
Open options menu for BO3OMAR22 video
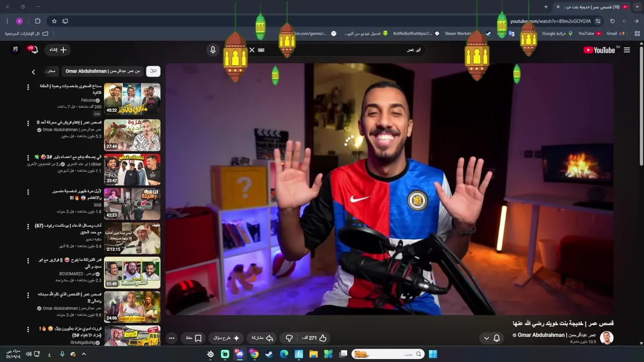(28, 261)
